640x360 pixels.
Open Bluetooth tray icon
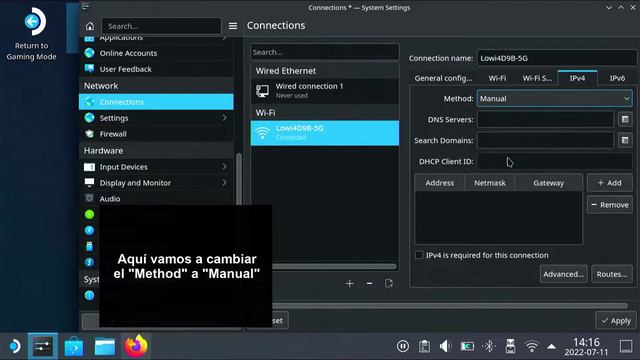click(x=489, y=347)
